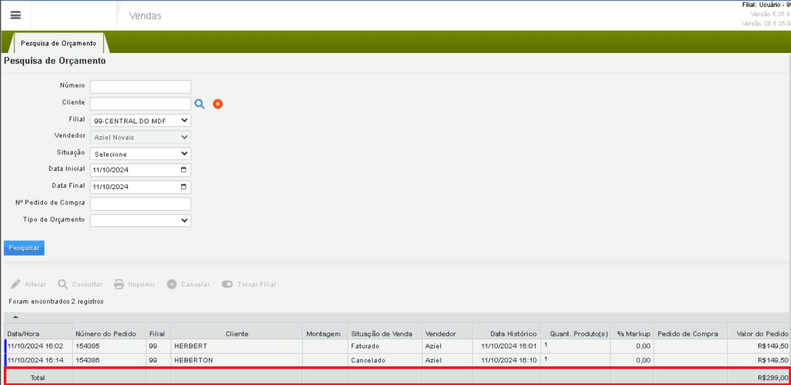Viewport: 791px width, 385px height.
Task: Open the Tipo de Orçamento dropdown
Action: tap(140, 221)
